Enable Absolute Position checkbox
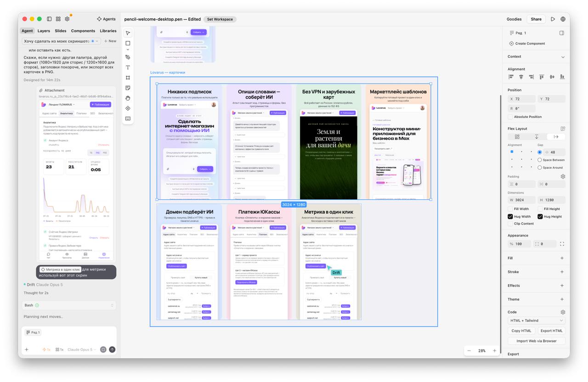The image size is (588, 382). pos(510,117)
